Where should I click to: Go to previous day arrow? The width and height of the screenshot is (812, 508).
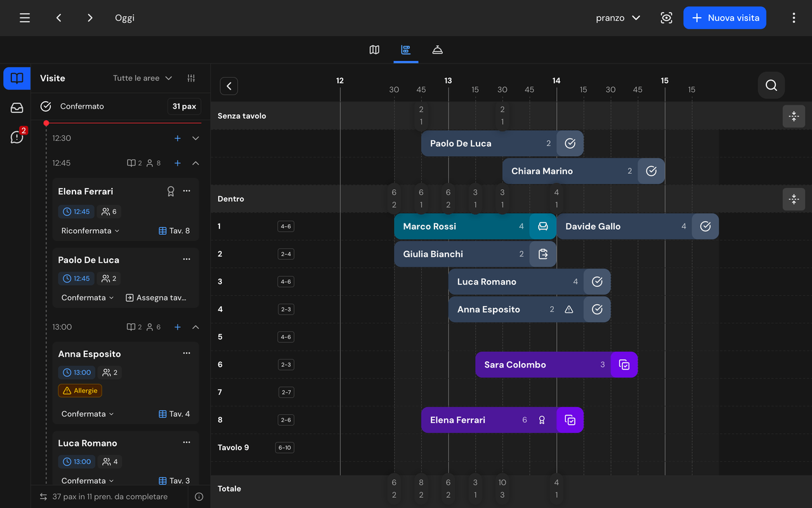[58, 18]
